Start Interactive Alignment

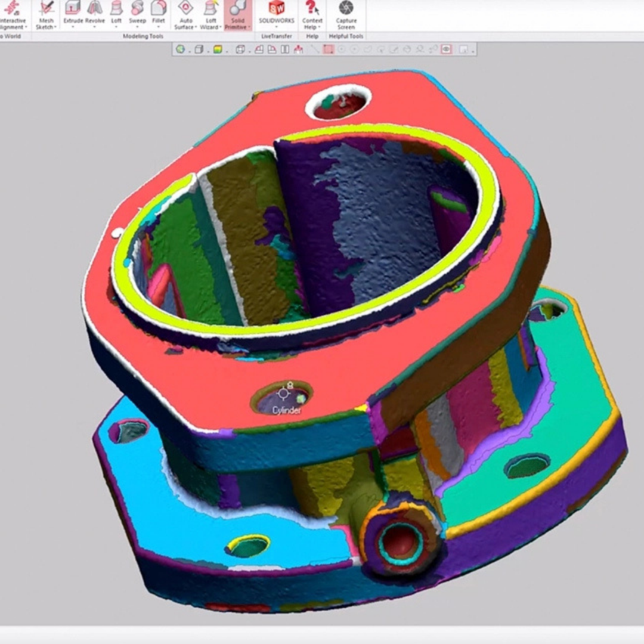click(12, 13)
